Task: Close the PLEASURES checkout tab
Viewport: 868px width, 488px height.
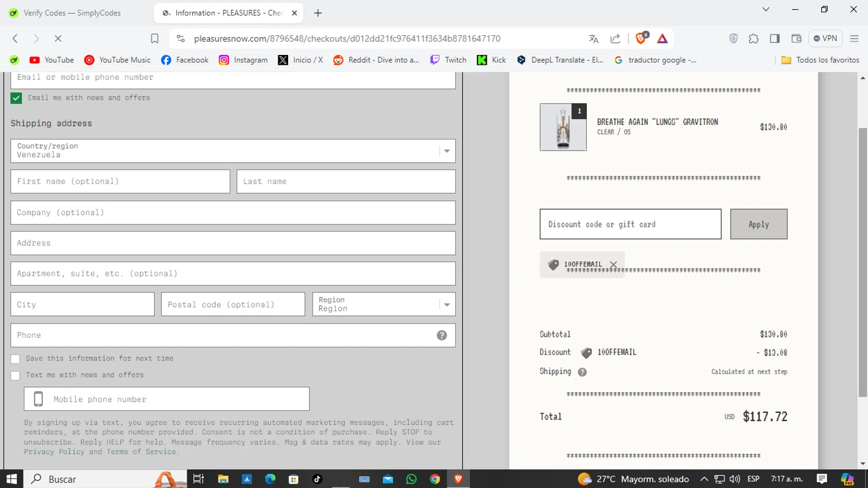Action: tap(295, 13)
